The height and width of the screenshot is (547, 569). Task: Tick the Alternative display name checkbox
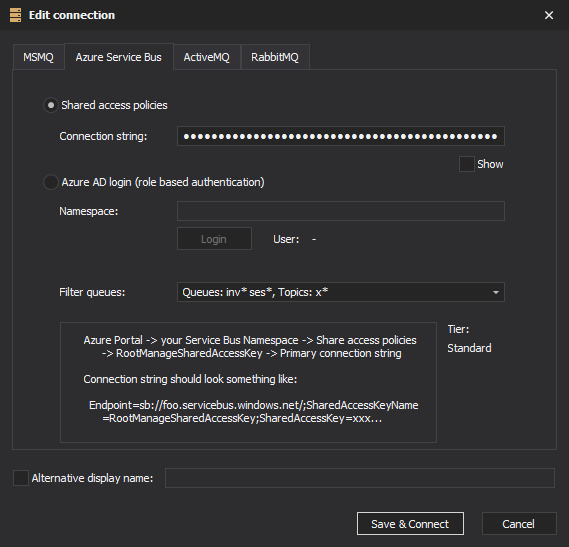coord(21,478)
